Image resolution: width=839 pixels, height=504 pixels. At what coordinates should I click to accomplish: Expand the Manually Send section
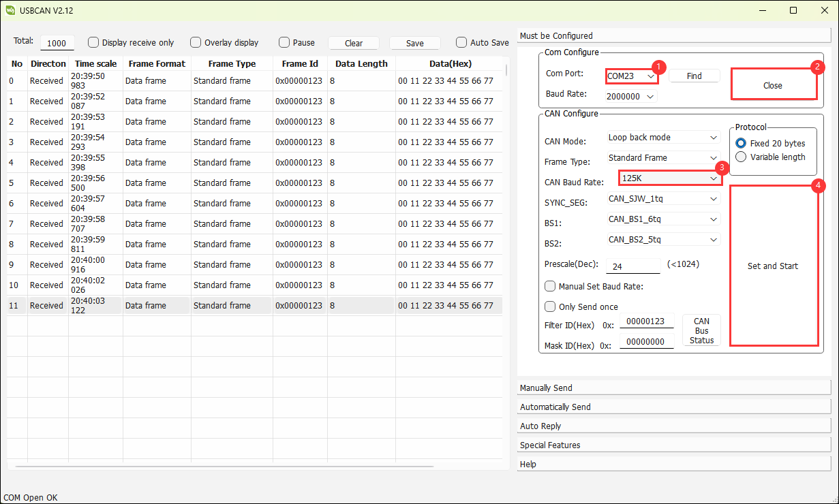(x=675, y=388)
